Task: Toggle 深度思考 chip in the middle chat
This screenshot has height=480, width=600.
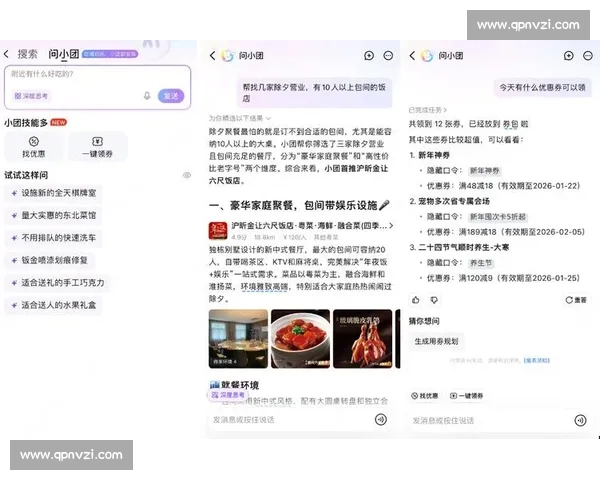Action: [x=228, y=395]
